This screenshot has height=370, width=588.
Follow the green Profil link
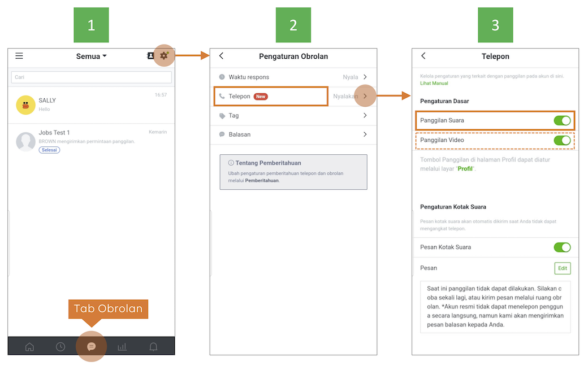[465, 169]
